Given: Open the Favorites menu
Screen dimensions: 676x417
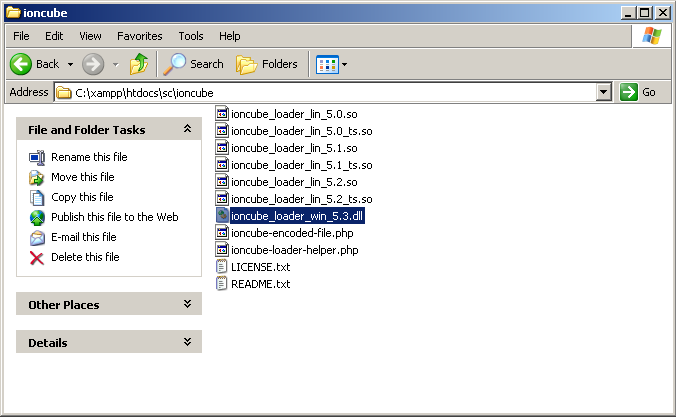Looking at the screenshot, I should click(139, 36).
